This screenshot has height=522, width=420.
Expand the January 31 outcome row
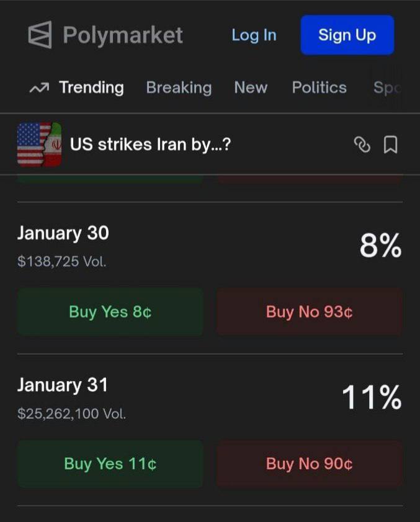pyautogui.click(x=62, y=385)
